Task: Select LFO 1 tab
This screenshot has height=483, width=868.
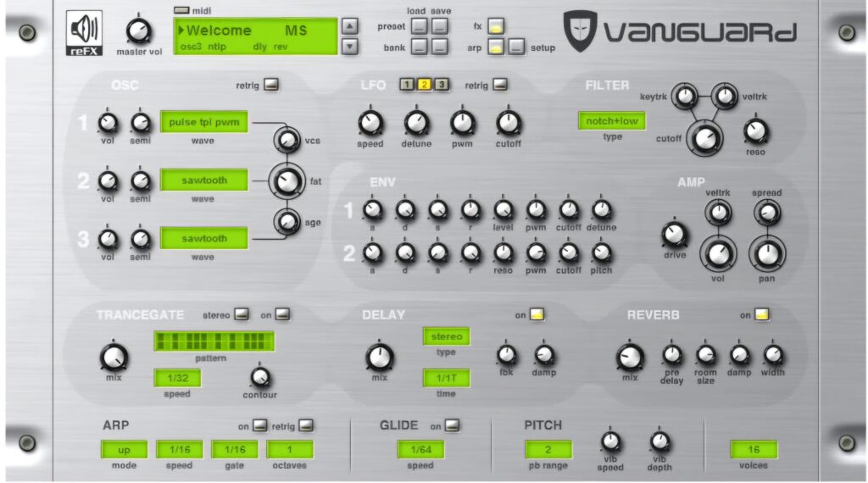Action: click(x=407, y=85)
